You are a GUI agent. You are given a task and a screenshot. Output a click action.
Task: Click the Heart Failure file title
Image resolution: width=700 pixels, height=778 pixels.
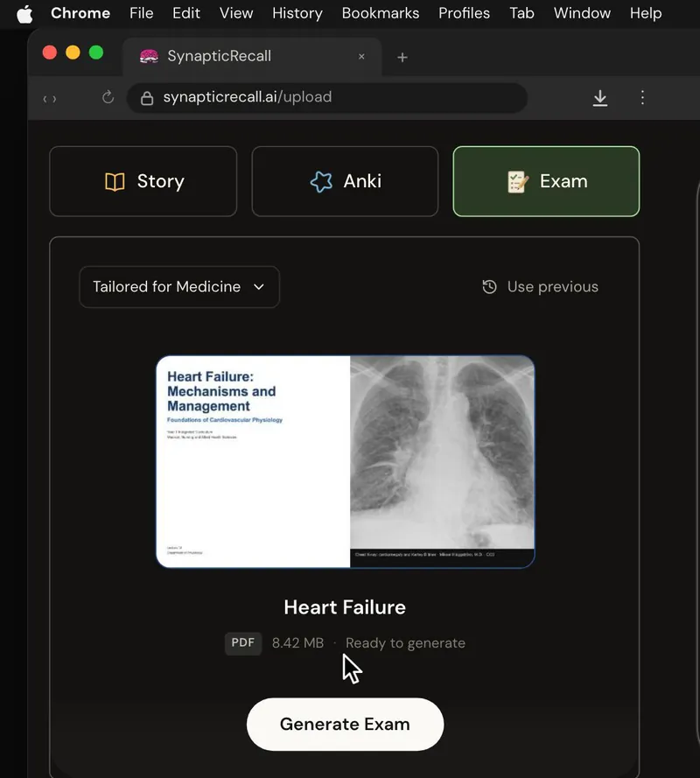click(x=345, y=607)
